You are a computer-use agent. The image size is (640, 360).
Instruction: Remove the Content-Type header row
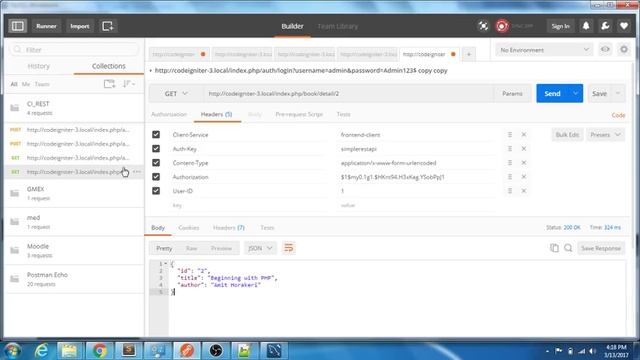tap(524, 163)
